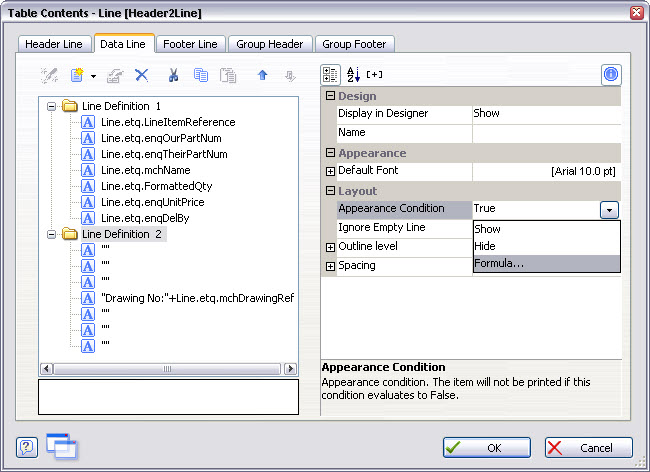Click tree horizontal scrollbar left arrow

46,368
